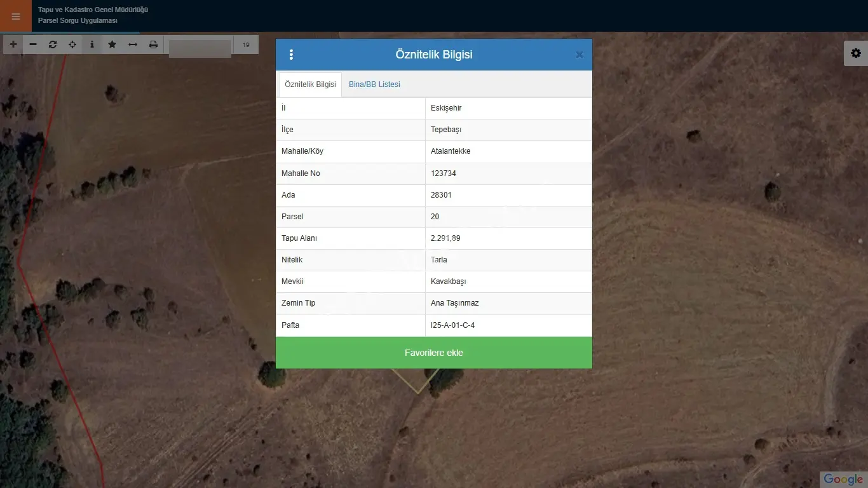Click the Ada label
Image resolution: width=868 pixels, height=488 pixels.
tap(288, 195)
